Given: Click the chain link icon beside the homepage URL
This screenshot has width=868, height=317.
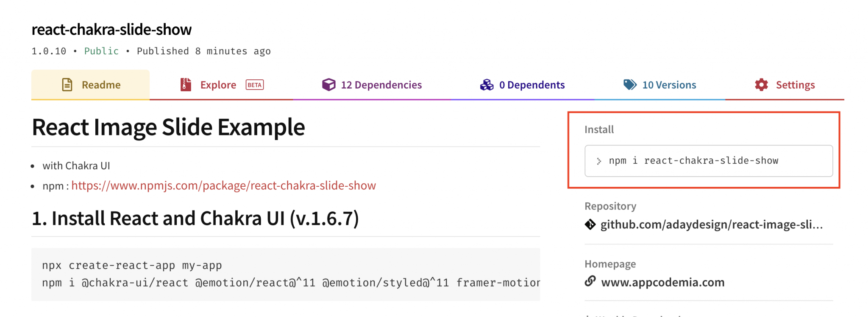Looking at the screenshot, I should [x=590, y=282].
